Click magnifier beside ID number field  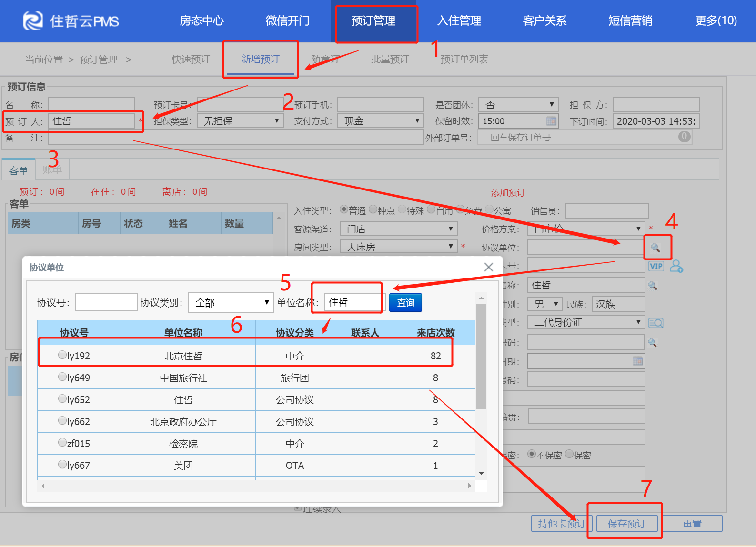point(653,342)
